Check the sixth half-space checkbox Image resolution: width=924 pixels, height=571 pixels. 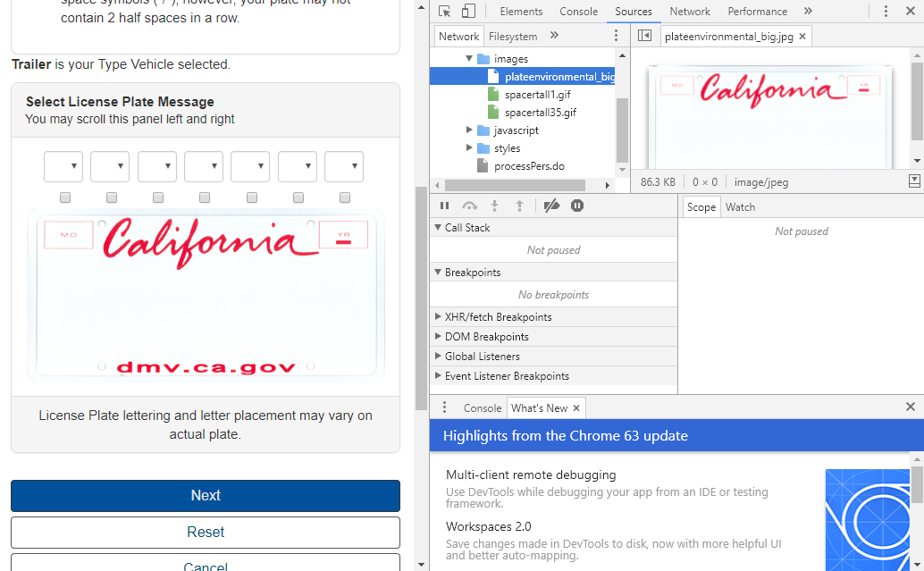coord(298,197)
